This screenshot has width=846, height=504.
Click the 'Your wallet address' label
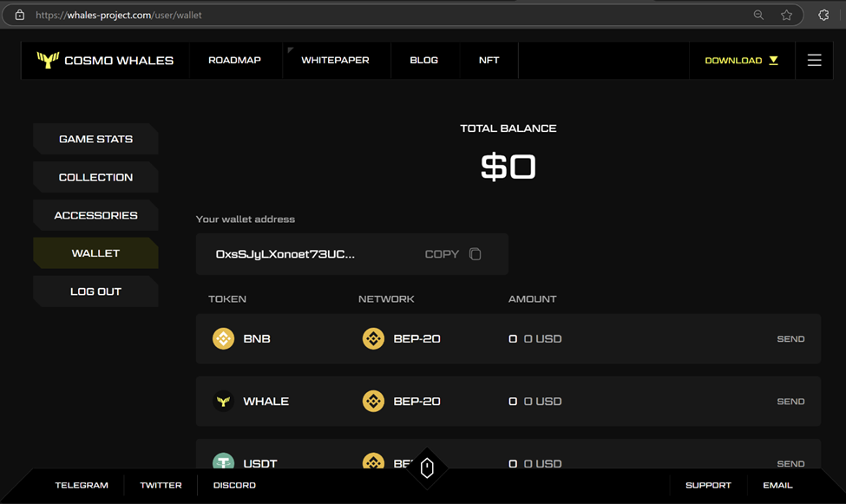(x=246, y=219)
